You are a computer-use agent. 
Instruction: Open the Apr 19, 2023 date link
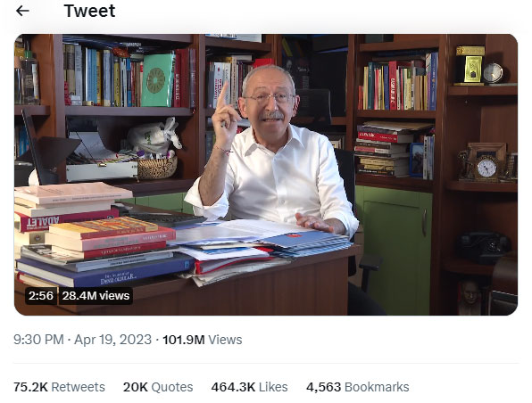pyautogui.click(x=112, y=340)
